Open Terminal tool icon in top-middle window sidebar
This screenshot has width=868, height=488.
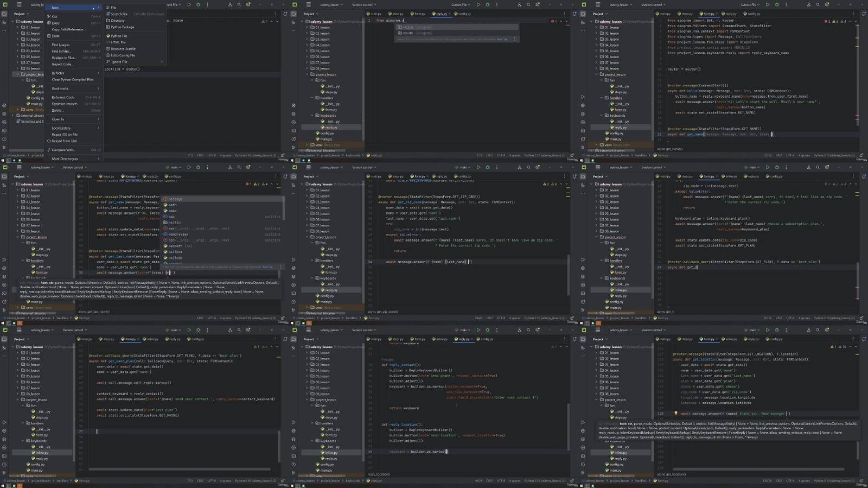[x=293, y=122]
